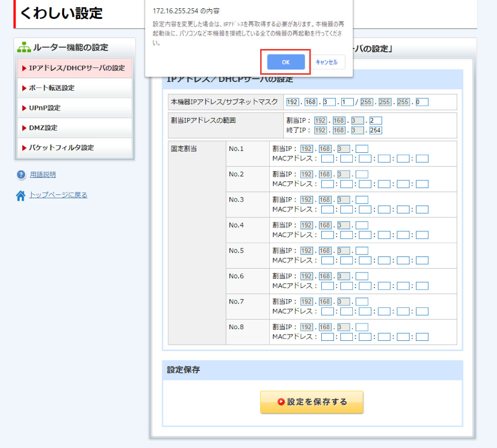Click the home house icon
The image size is (497, 448).
[x=20, y=196]
